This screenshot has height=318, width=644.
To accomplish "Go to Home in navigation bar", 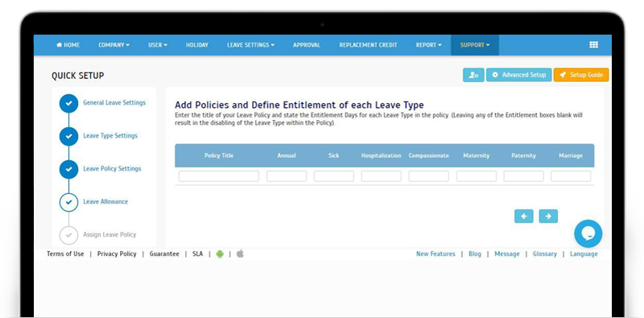I will point(68,45).
